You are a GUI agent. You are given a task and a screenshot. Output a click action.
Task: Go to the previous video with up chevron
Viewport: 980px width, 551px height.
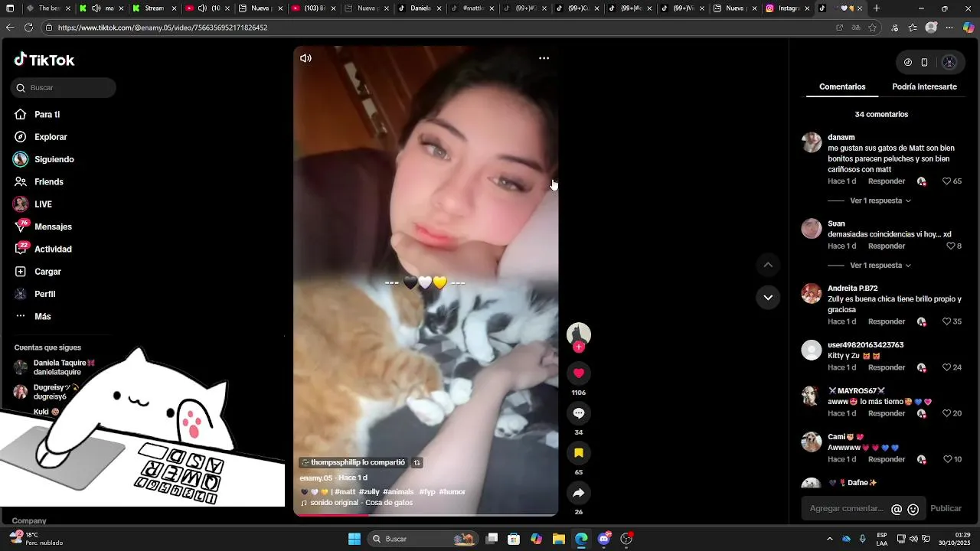tap(768, 265)
